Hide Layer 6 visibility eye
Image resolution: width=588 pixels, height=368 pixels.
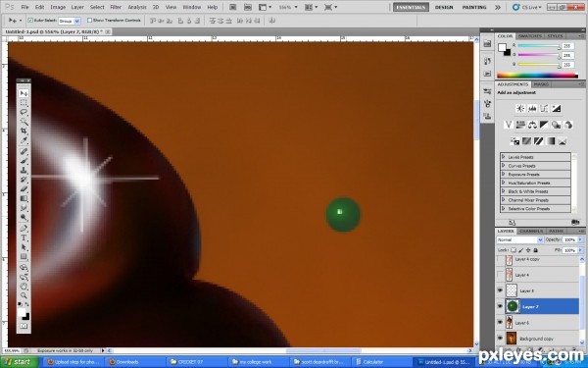coord(500,322)
